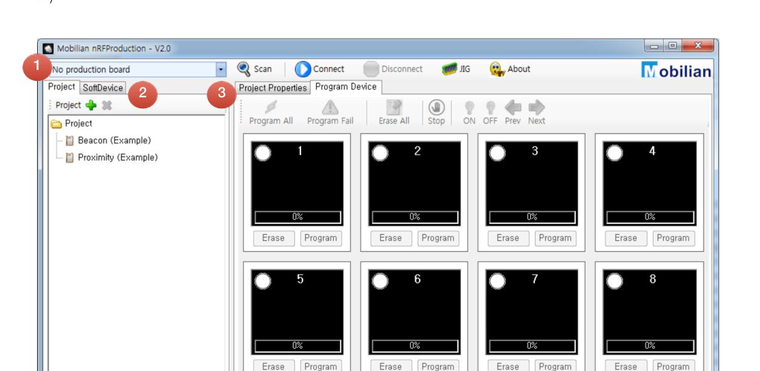Click status indicator circle of device 7
Viewport: 760px width, 371px height.
coord(497,281)
